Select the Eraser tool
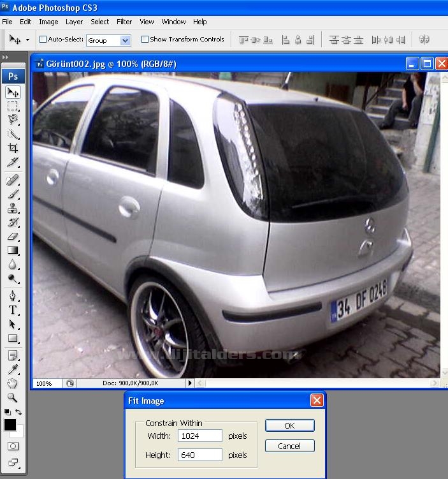 point(13,237)
